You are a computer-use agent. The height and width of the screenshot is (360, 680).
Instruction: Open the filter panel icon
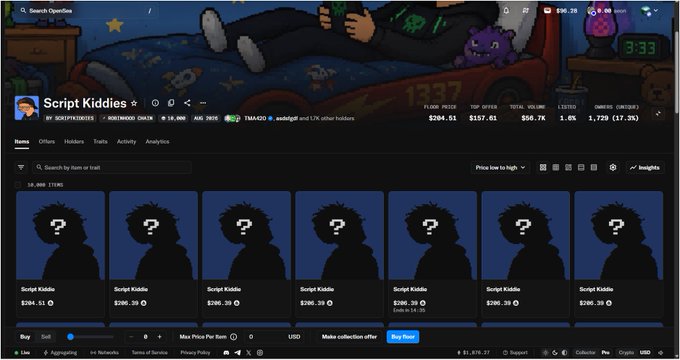(x=21, y=167)
